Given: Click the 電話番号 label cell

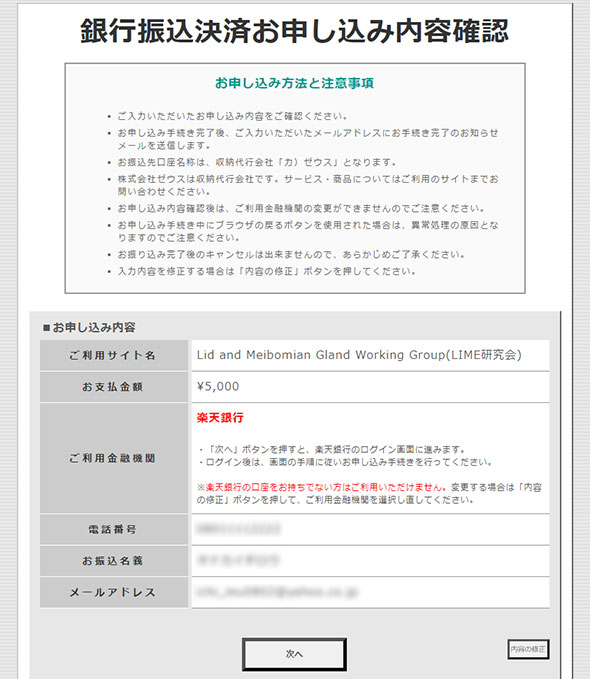Looking at the screenshot, I should click(114, 529).
